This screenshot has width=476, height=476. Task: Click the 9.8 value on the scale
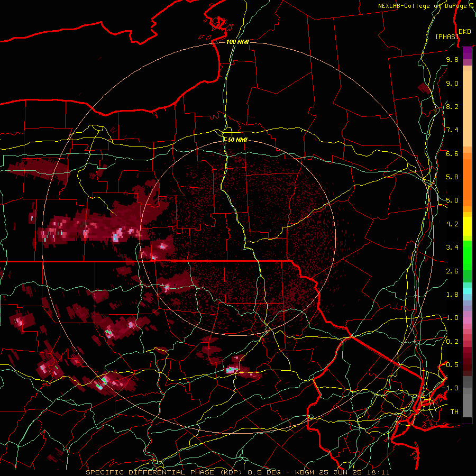coord(452,59)
